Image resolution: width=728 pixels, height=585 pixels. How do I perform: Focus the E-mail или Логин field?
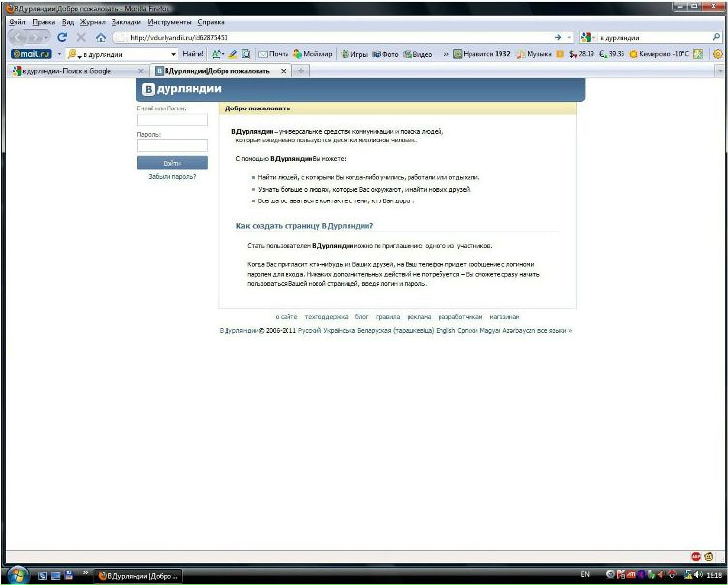click(172, 120)
